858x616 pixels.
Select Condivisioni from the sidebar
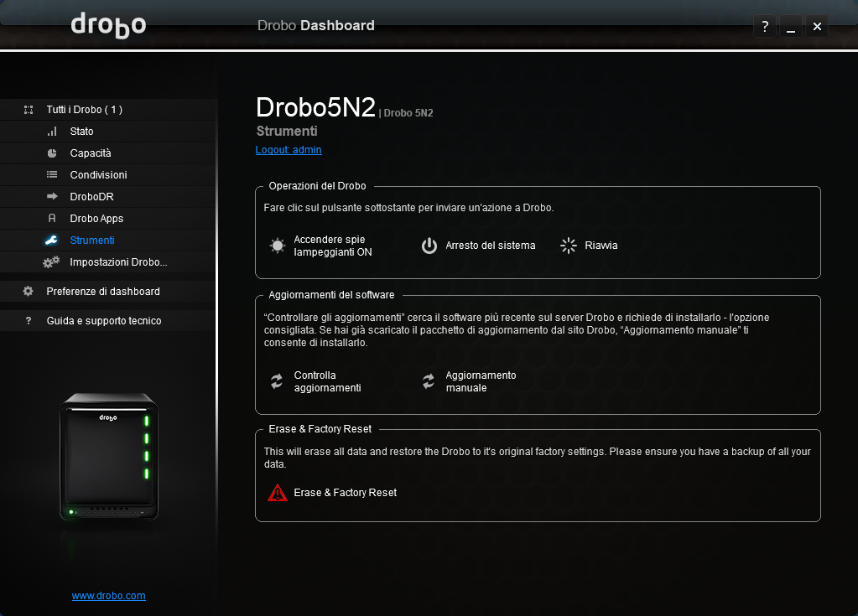tap(98, 175)
